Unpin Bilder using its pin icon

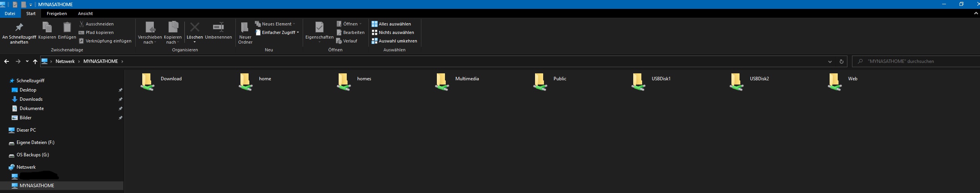(120, 118)
